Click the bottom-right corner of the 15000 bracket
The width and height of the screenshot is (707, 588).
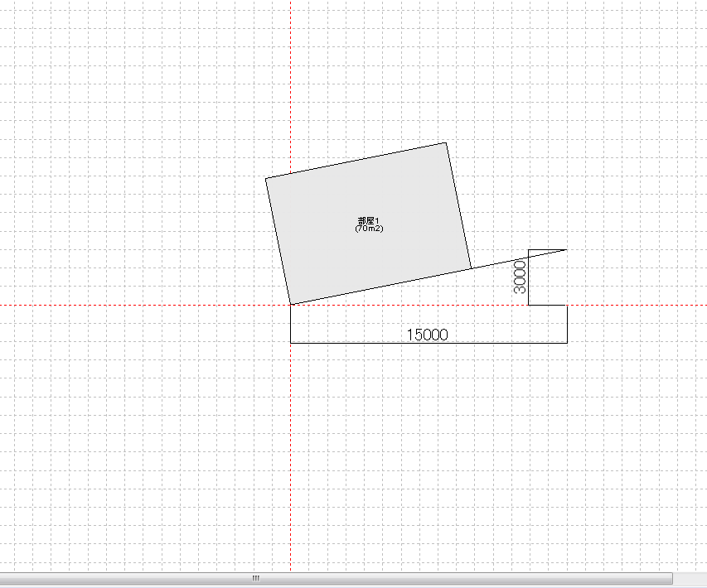[567, 342]
